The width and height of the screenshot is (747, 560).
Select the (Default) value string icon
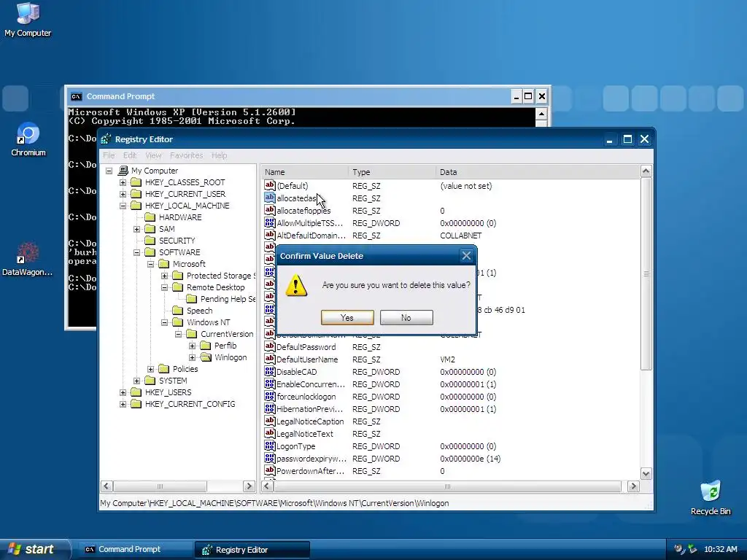270,185
